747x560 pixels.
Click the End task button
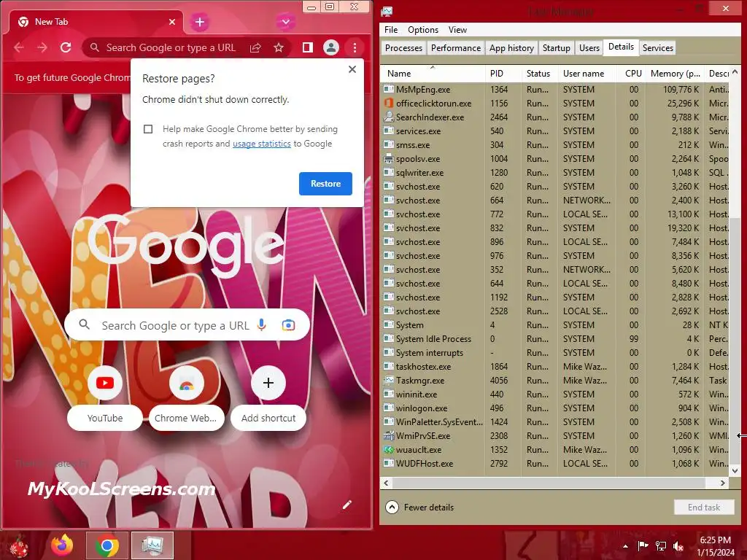(x=704, y=507)
